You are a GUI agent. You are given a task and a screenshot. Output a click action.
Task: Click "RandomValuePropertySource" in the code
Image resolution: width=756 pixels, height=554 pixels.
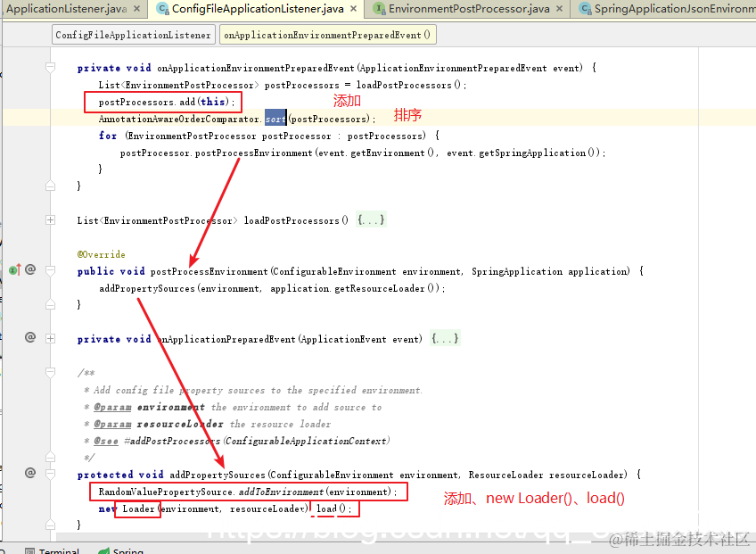(166, 492)
